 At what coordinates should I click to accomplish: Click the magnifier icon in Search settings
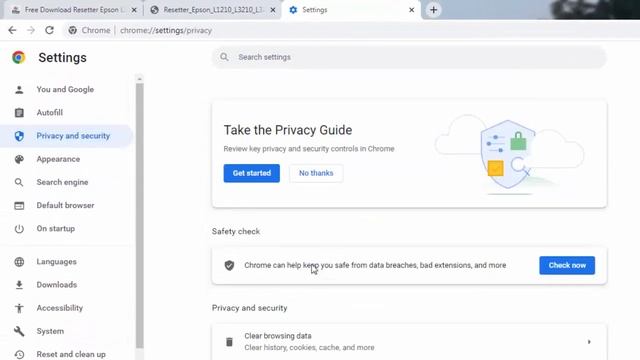pyautogui.click(x=224, y=57)
